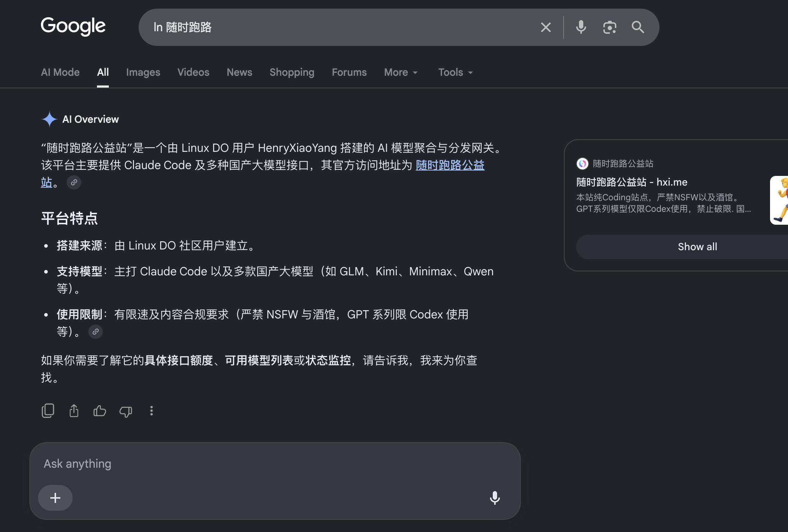The height and width of the screenshot is (532, 788).
Task: Switch to Shopping results
Action: [x=292, y=73]
